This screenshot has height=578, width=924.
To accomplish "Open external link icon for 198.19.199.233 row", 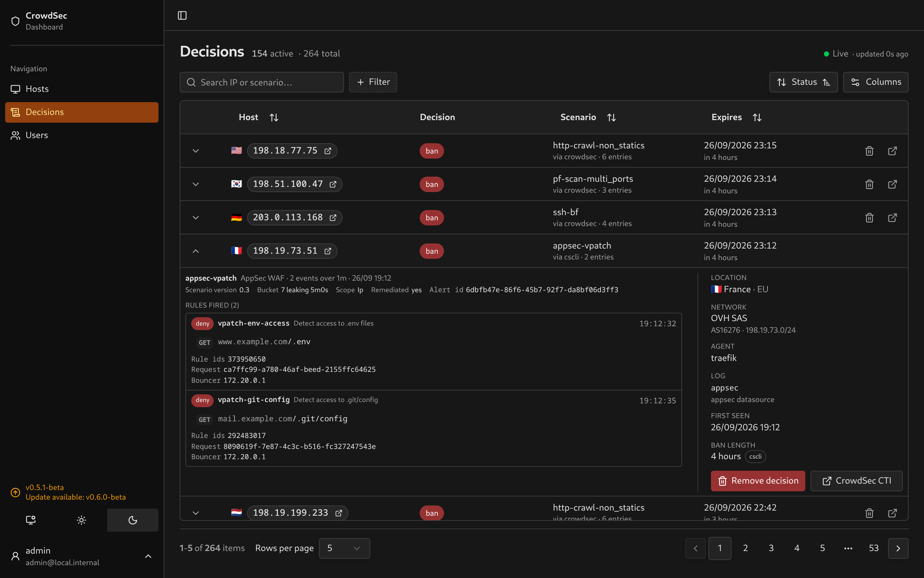I will (892, 512).
